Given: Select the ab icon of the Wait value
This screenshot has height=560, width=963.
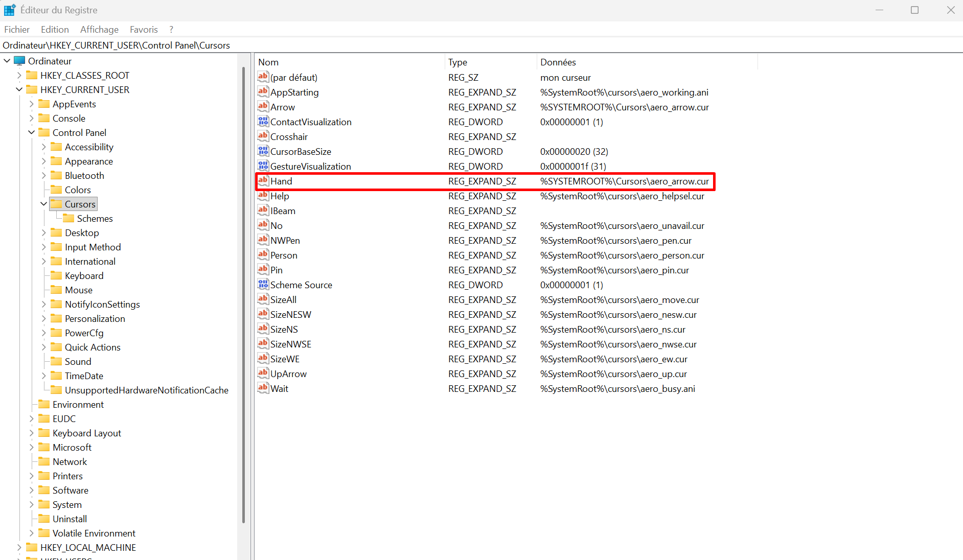Looking at the screenshot, I should pos(263,388).
